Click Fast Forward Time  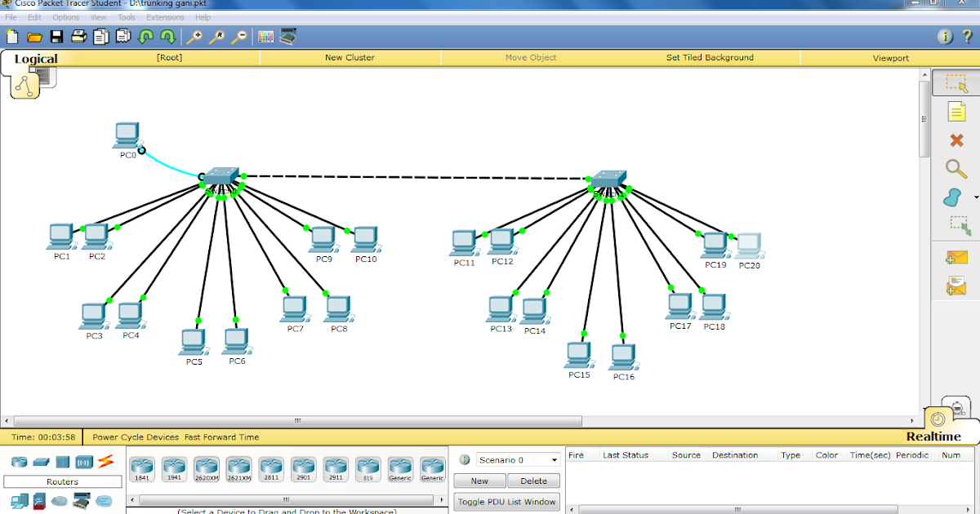[x=222, y=437]
